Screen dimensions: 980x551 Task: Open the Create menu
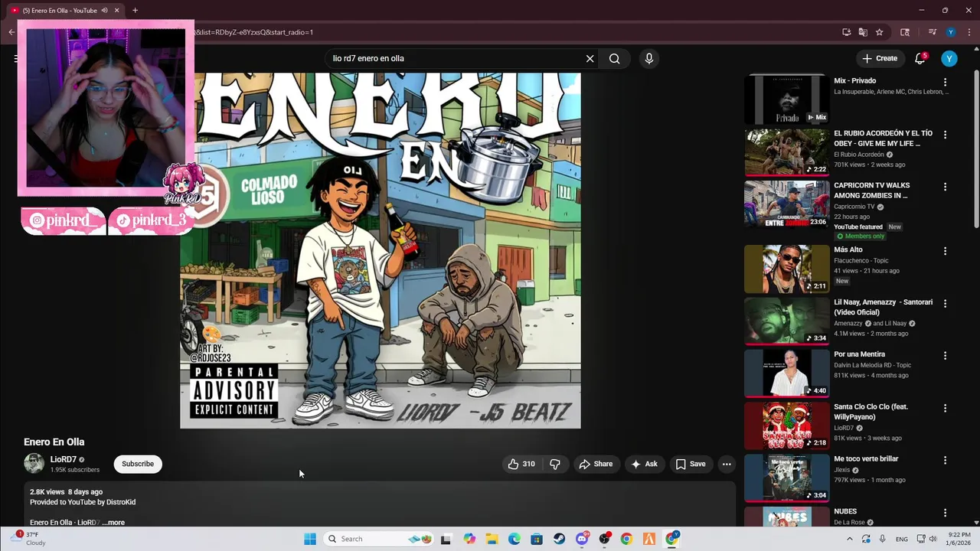(880, 58)
